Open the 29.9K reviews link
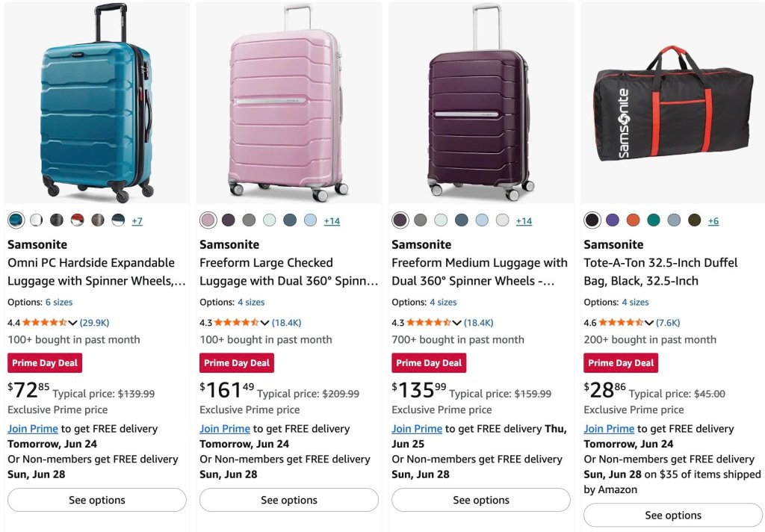The image size is (765, 532). point(94,323)
